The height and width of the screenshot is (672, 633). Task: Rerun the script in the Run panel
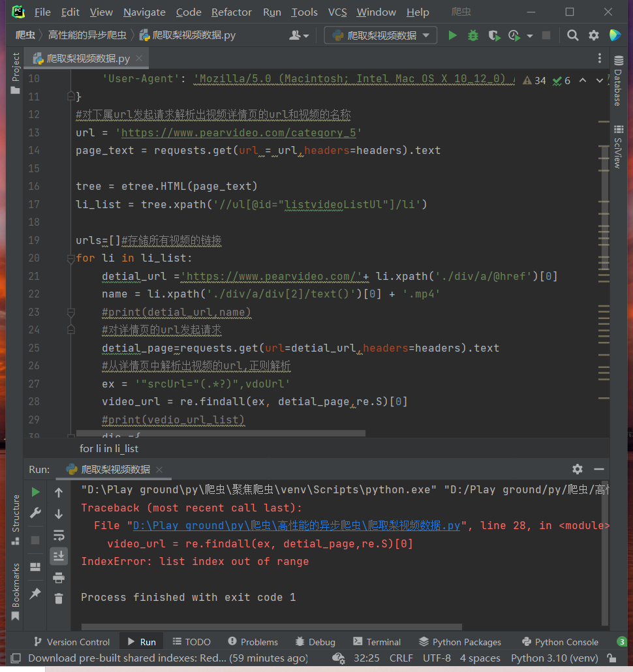click(36, 492)
